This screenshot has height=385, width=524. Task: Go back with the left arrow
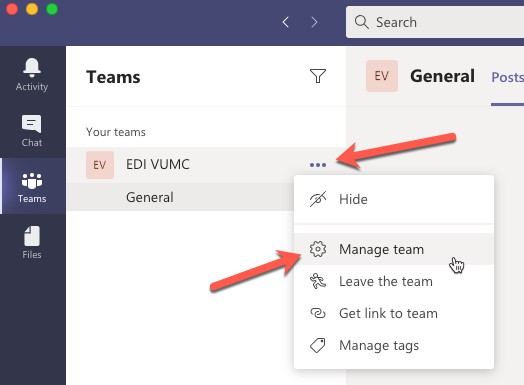[286, 22]
